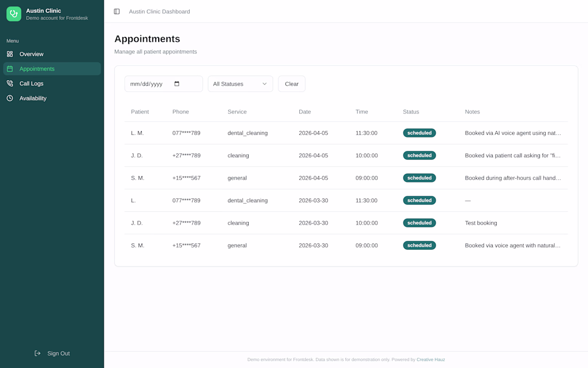Image resolution: width=588 pixels, height=368 pixels.
Task: Click the Appointments page heading
Action: pyautogui.click(x=148, y=39)
